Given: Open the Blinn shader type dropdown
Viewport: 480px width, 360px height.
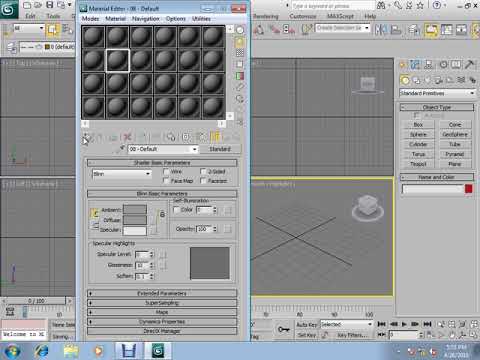Looking at the screenshot, I should (x=121, y=174).
